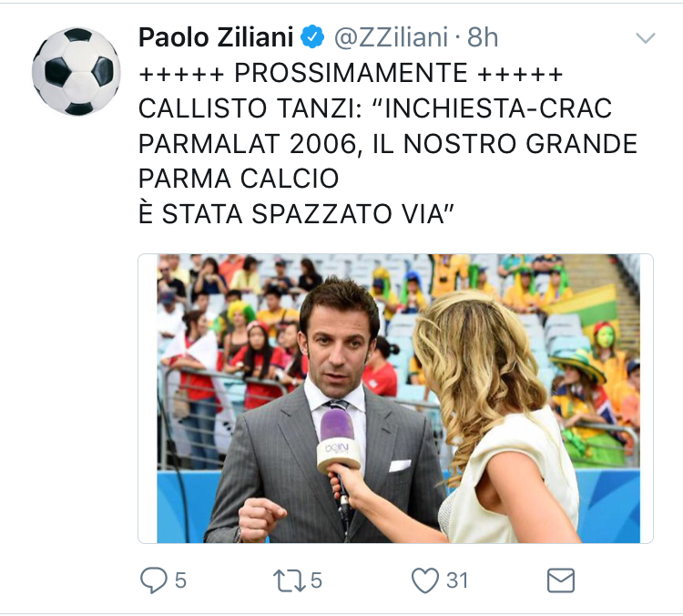Click the PARMA CALCIO text line
The width and height of the screenshot is (683, 616).
coord(239,179)
